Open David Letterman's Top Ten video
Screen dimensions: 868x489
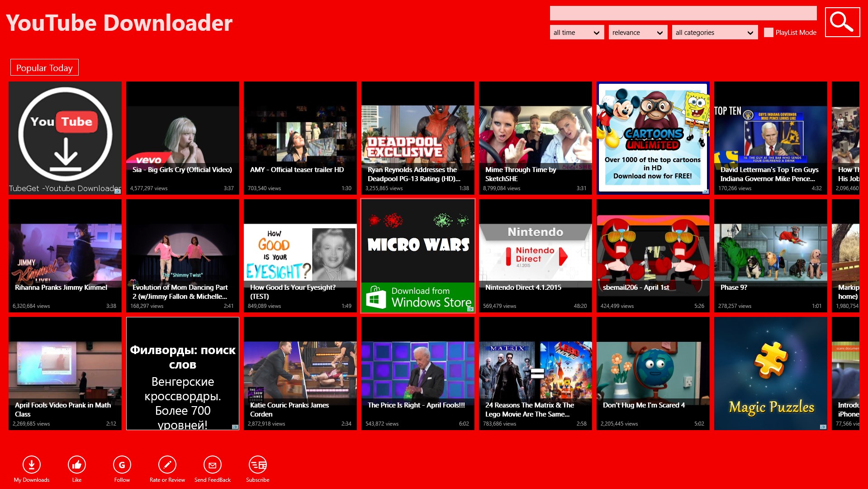pyautogui.click(x=771, y=138)
